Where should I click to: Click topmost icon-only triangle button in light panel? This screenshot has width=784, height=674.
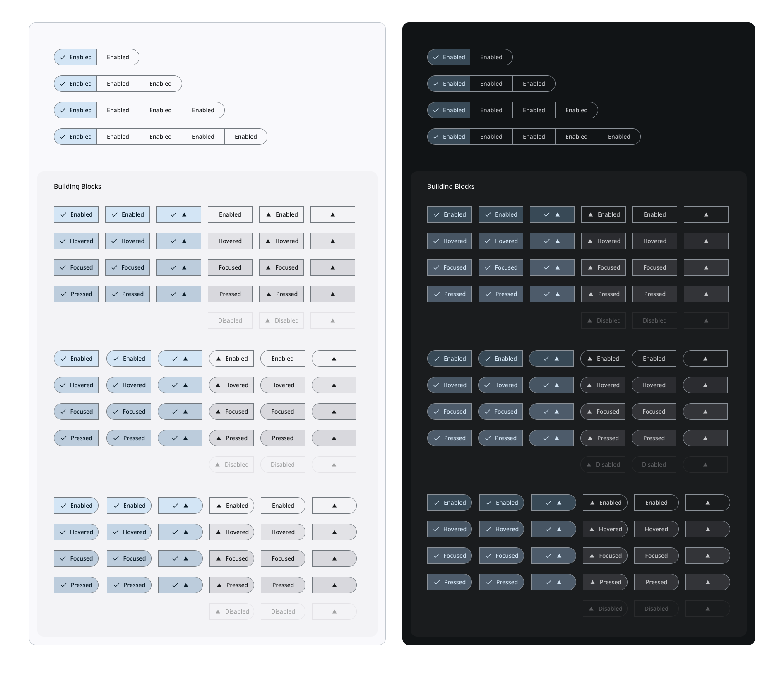332,214
